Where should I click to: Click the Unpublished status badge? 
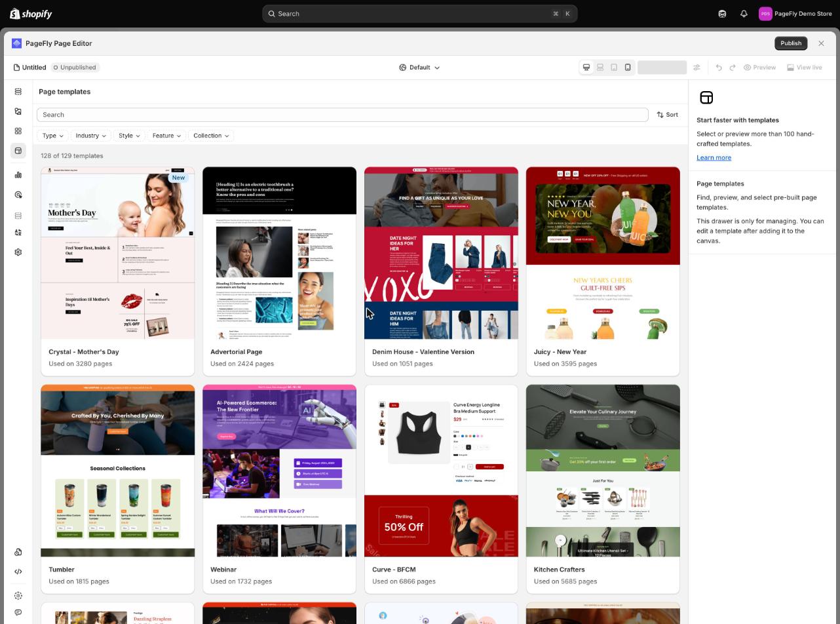[x=75, y=68]
